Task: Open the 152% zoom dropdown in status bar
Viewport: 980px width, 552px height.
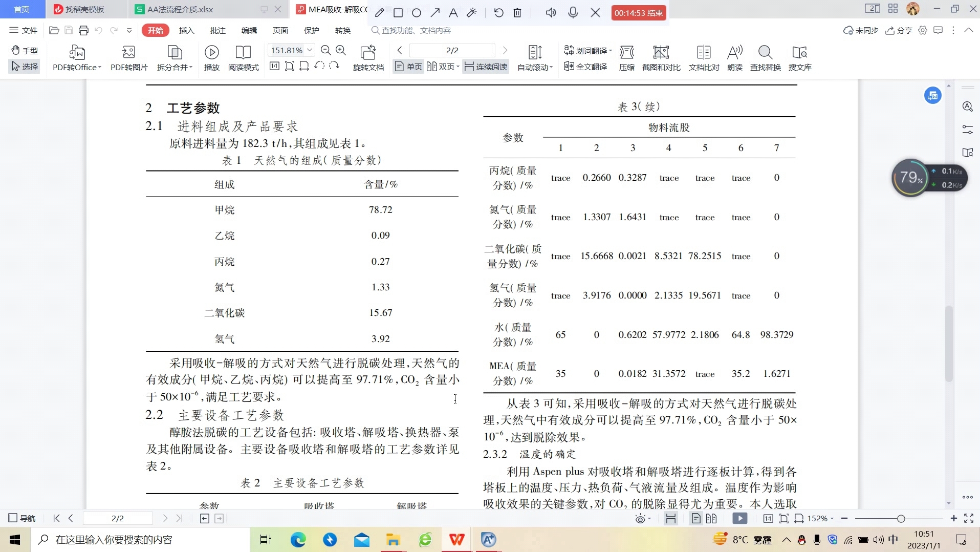Action: click(821, 518)
